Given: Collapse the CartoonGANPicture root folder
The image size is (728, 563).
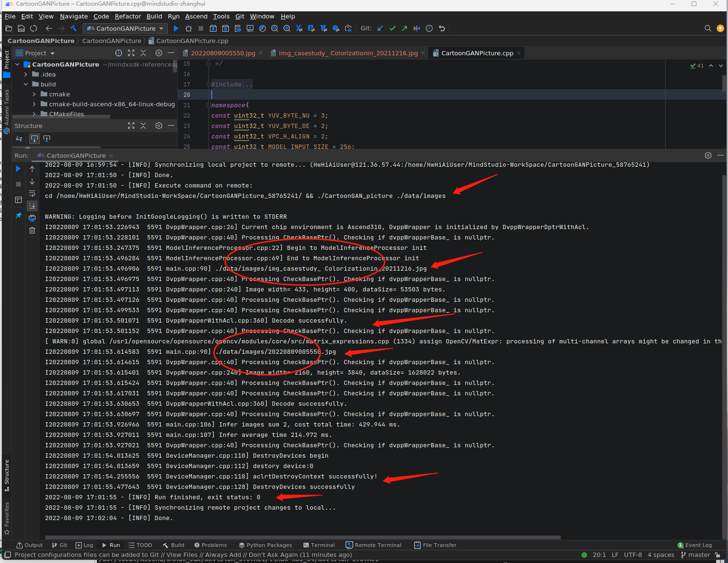Looking at the screenshot, I should click(17, 64).
